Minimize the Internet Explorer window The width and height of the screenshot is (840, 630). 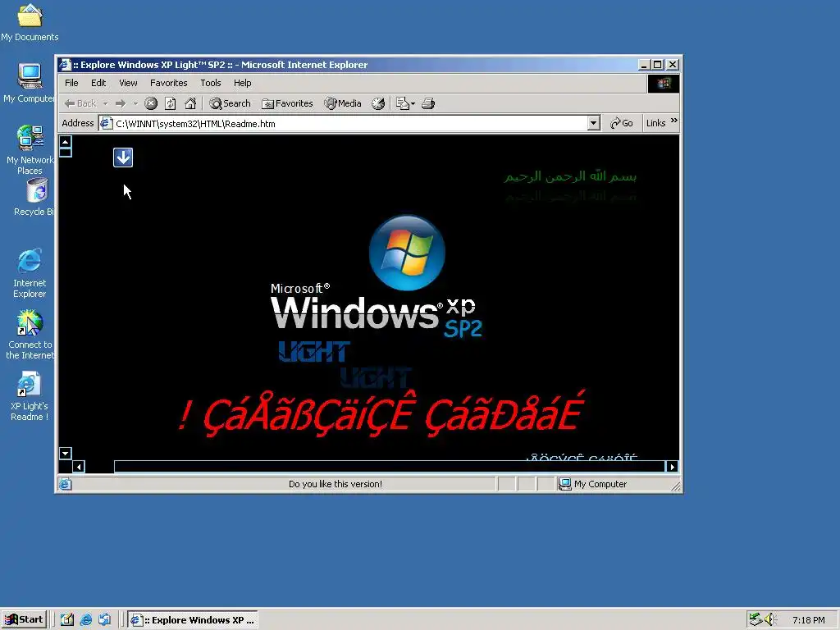tap(645, 65)
